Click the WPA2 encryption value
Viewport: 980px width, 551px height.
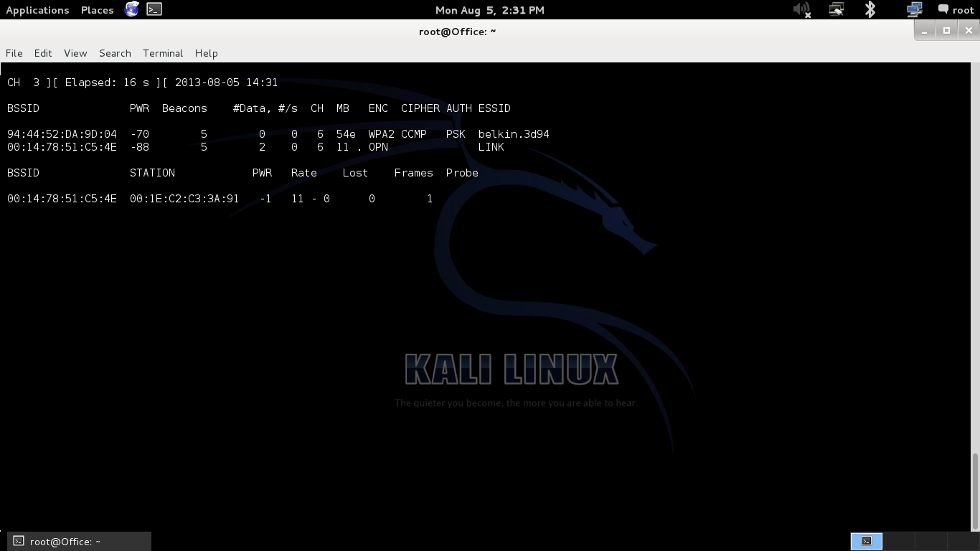[x=382, y=134]
